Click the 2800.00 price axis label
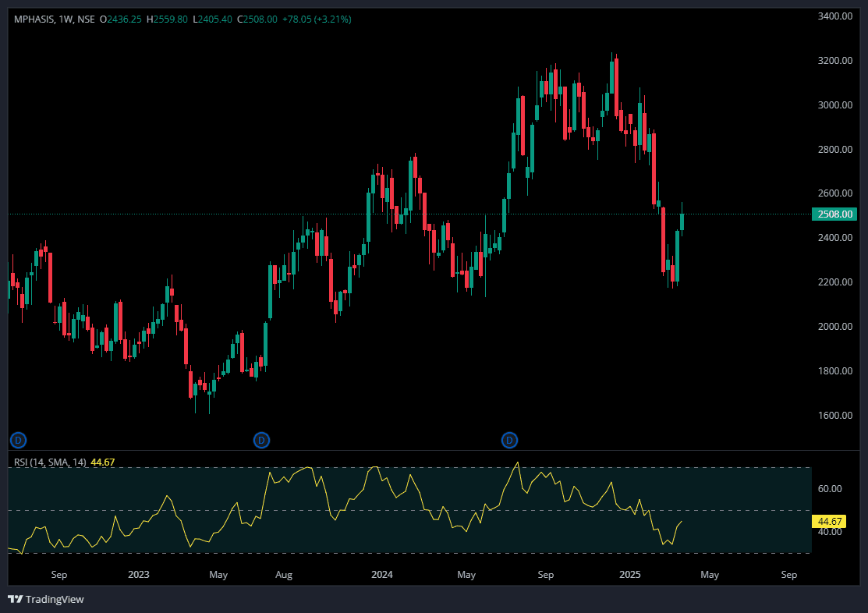The width and height of the screenshot is (868, 613). [x=834, y=149]
